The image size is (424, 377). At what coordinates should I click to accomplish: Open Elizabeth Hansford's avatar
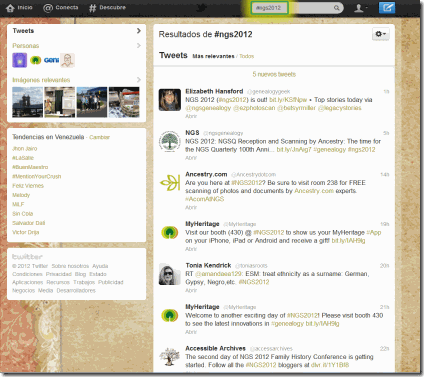click(x=170, y=100)
